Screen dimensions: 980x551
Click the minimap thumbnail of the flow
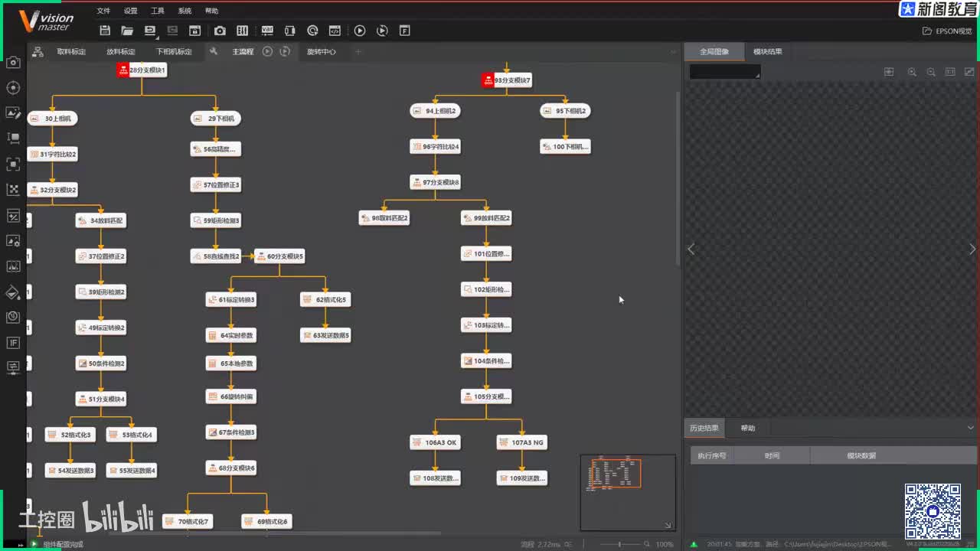point(628,492)
